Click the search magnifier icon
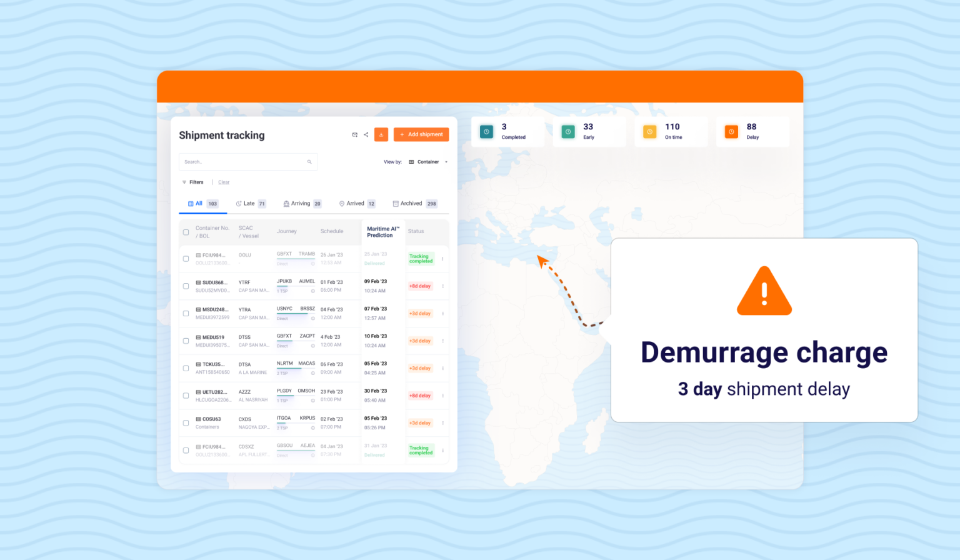960x560 pixels. click(x=309, y=162)
